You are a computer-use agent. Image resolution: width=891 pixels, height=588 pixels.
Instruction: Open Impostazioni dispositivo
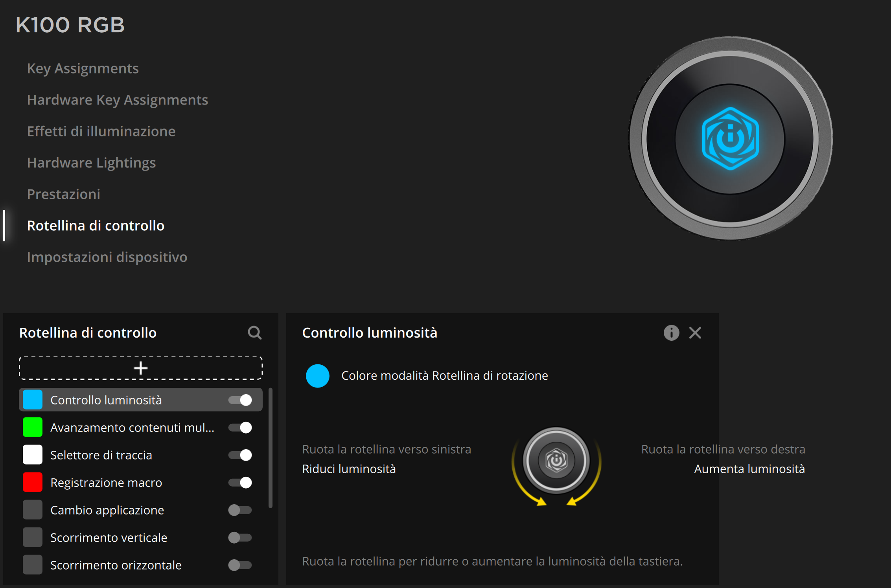(107, 257)
